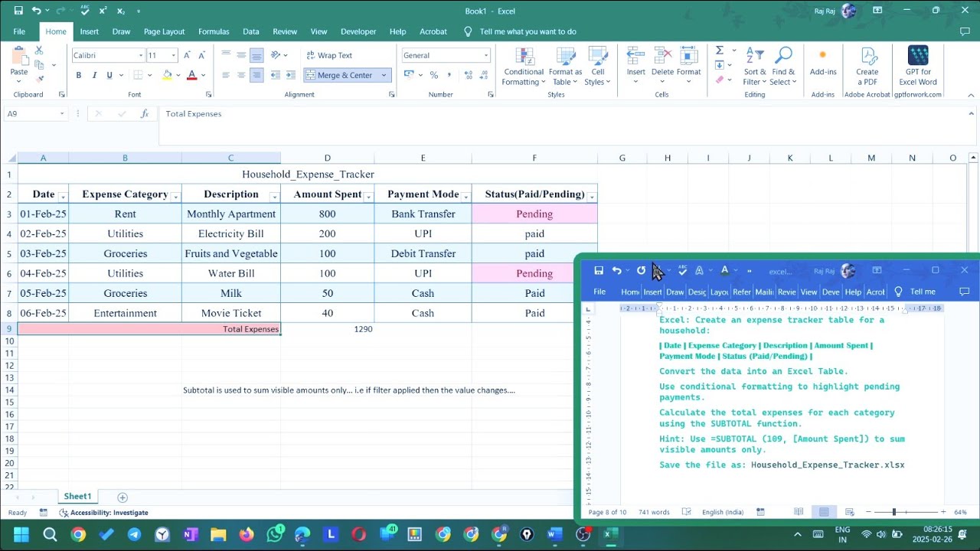The image size is (980, 551).
Task: Expand the General number format dropdown
Action: tap(485, 55)
